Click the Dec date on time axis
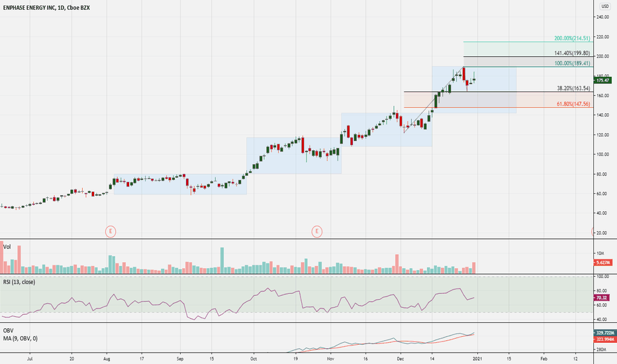The image size is (617, 364). (401, 359)
